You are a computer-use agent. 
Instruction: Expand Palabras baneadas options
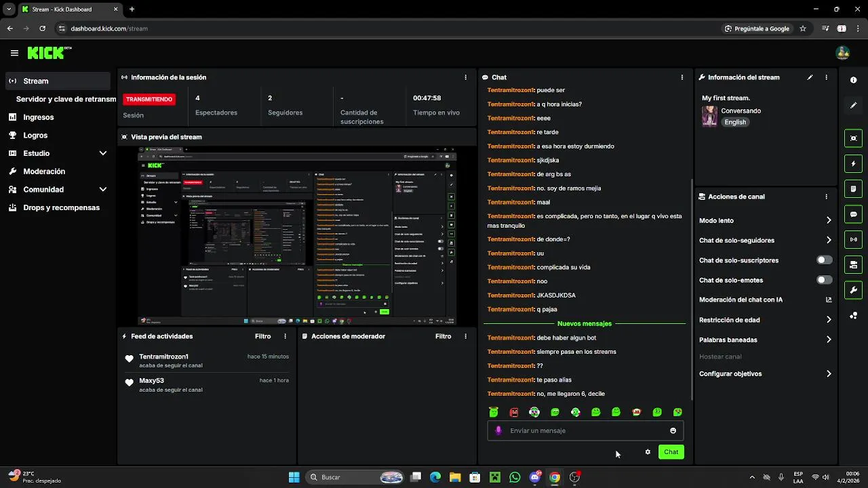tap(829, 340)
